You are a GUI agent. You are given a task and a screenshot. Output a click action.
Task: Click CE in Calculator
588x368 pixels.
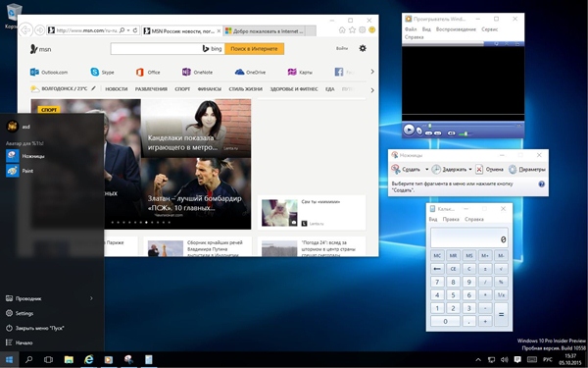click(453, 269)
